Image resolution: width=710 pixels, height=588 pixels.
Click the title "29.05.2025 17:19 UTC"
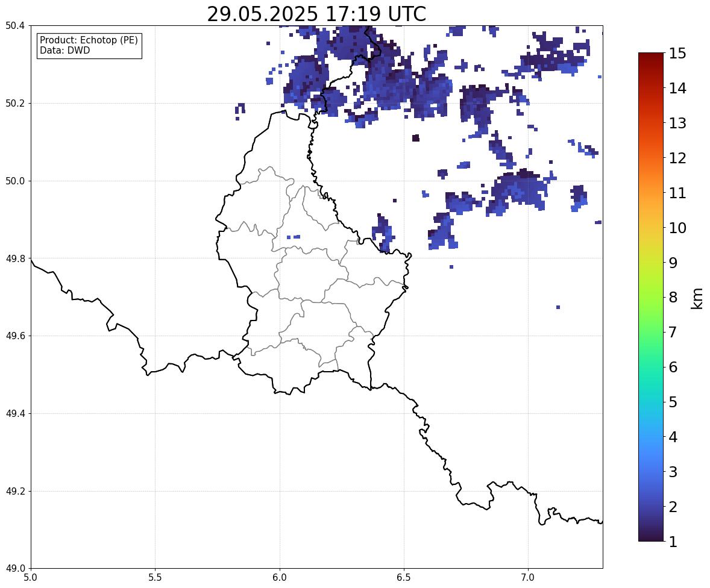tap(316, 14)
